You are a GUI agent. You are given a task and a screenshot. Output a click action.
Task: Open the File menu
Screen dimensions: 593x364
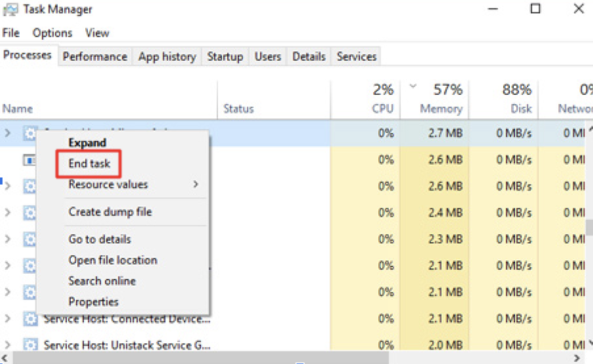click(11, 33)
